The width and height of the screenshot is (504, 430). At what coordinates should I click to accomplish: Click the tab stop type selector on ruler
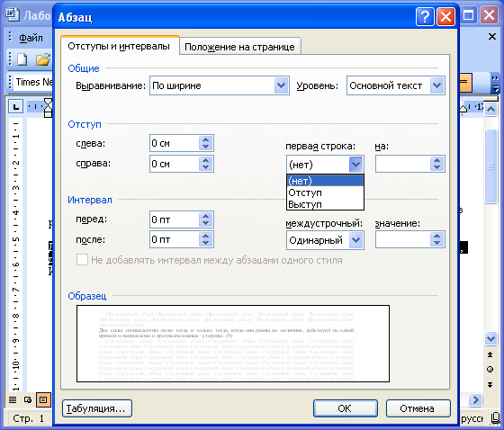pos(15,106)
